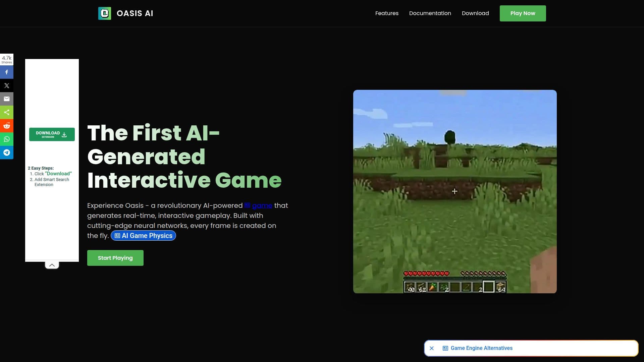Viewport: 644px width, 362px height.
Task: Open the AI Game Physics link
Action: 143,236
